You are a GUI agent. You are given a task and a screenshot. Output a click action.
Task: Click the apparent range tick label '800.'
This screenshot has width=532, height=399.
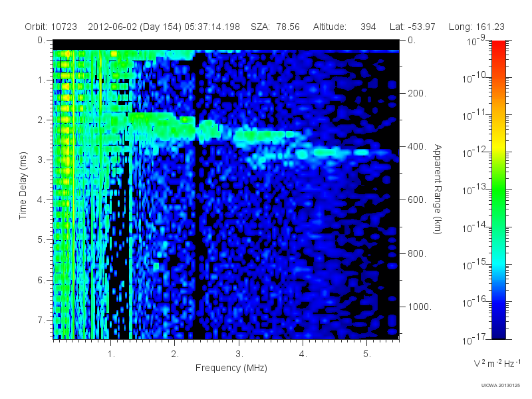point(417,253)
